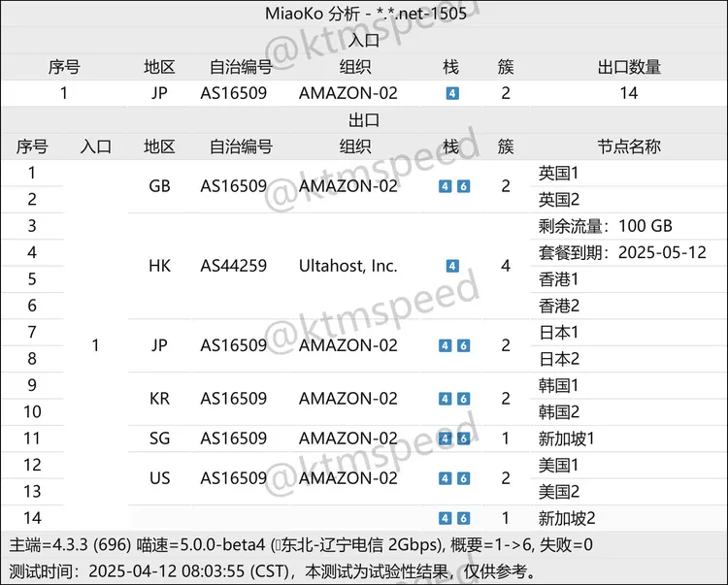This screenshot has height=585, width=728.
Task: Click the IPv6 badge in the US row
Action: [x=463, y=478]
